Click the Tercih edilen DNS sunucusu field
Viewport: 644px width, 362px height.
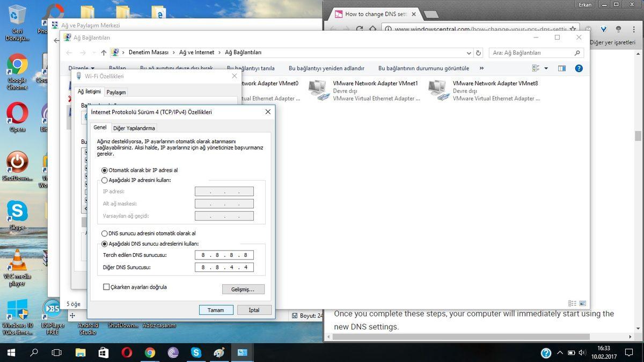click(x=224, y=255)
